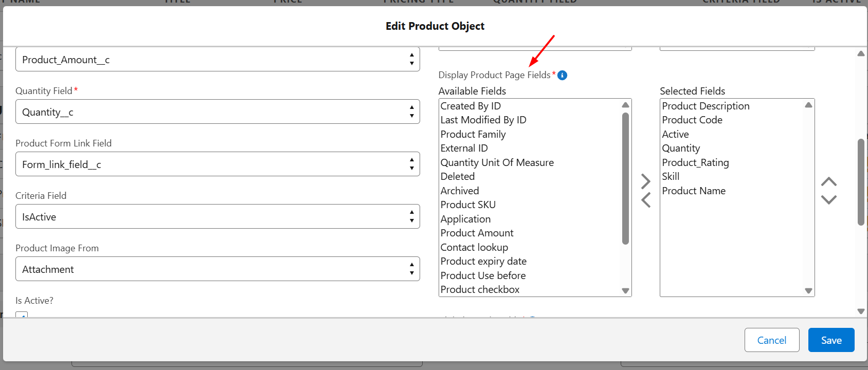Open the Quantity Field dropdown
Screen dimensions: 868x370
click(x=218, y=112)
